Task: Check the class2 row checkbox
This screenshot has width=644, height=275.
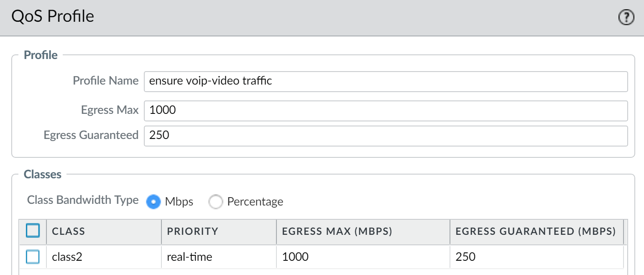Action: [x=33, y=257]
